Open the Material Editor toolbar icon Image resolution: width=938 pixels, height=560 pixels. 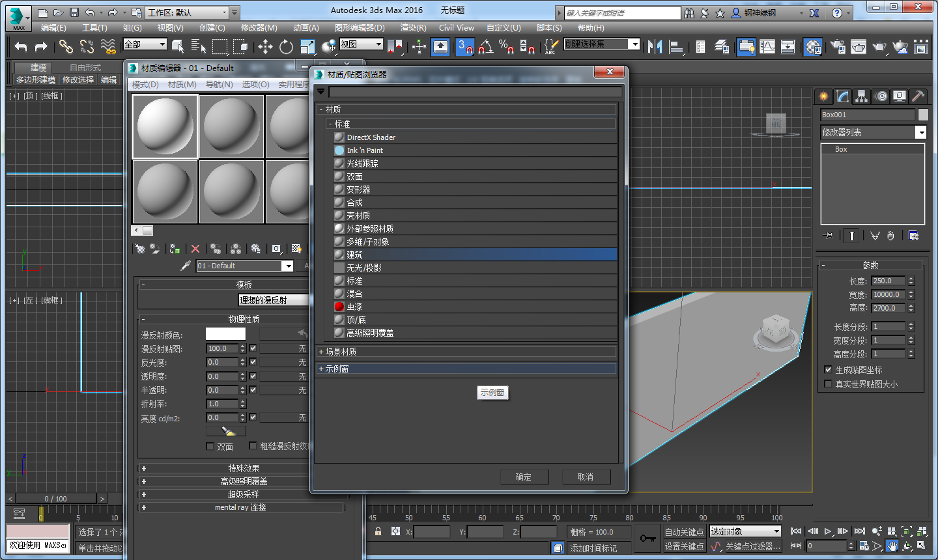tap(812, 46)
